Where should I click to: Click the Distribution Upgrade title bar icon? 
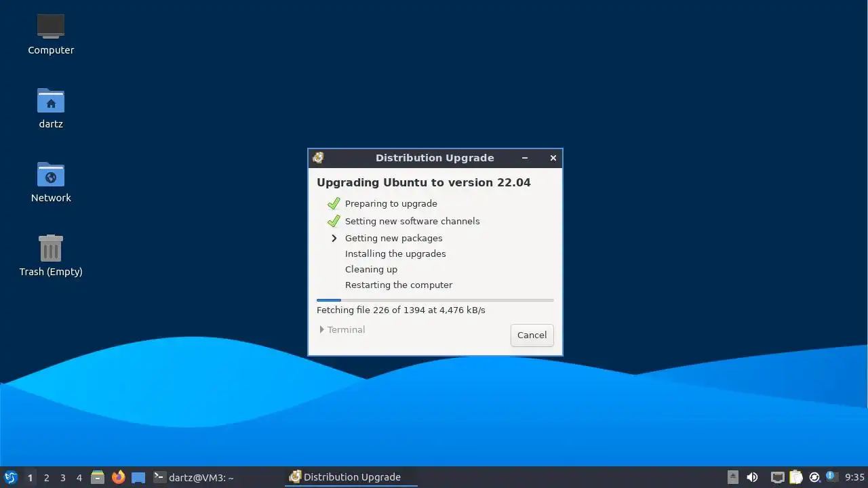coord(318,158)
